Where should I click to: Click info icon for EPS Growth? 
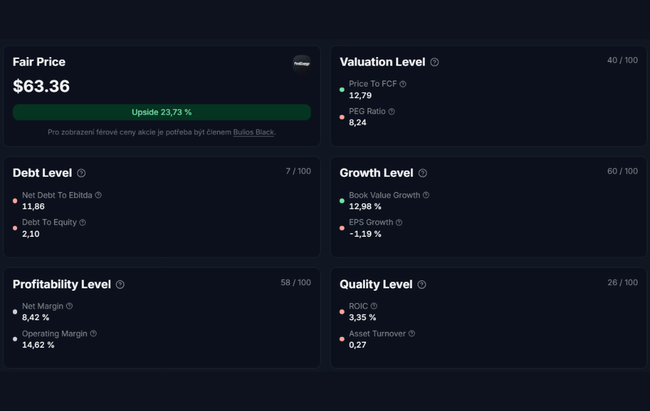pyautogui.click(x=399, y=222)
